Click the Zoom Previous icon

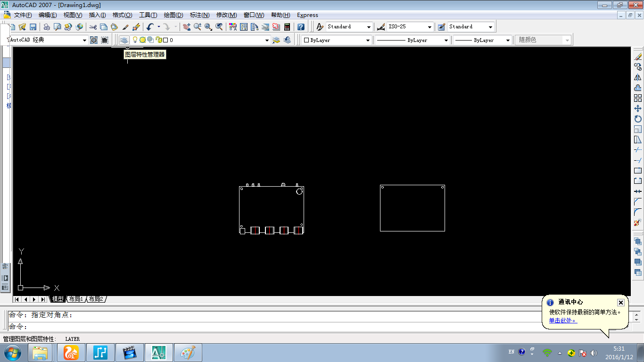(219, 27)
